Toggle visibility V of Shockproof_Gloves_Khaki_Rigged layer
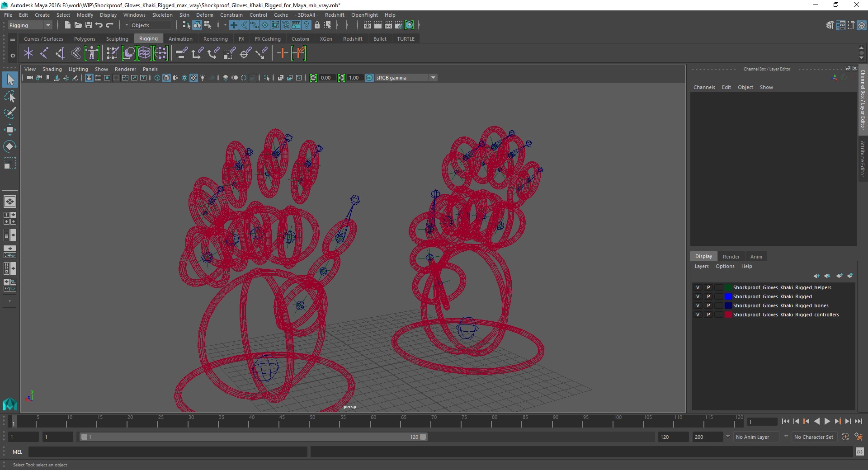The width and height of the screenshot is (868, 470). (x=698, y=296)
